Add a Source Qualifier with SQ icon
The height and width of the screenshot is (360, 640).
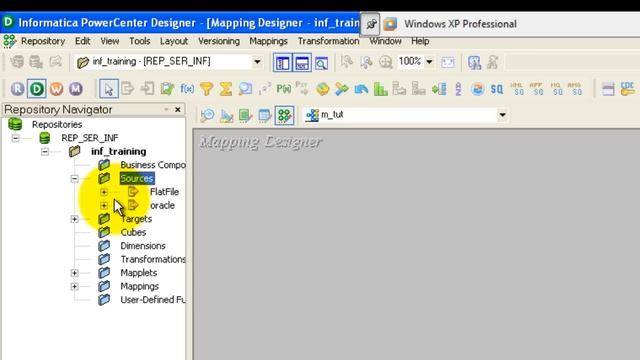[497, 89]
